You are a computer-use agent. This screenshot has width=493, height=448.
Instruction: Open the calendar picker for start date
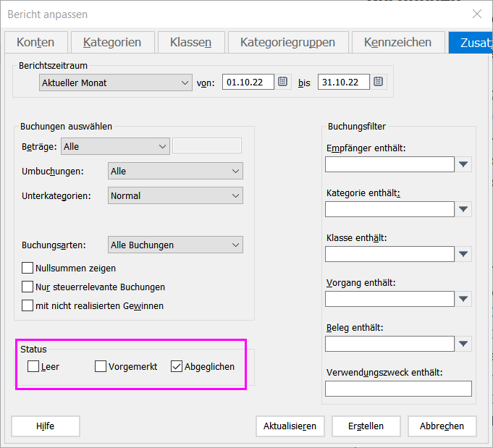[283, 82]
